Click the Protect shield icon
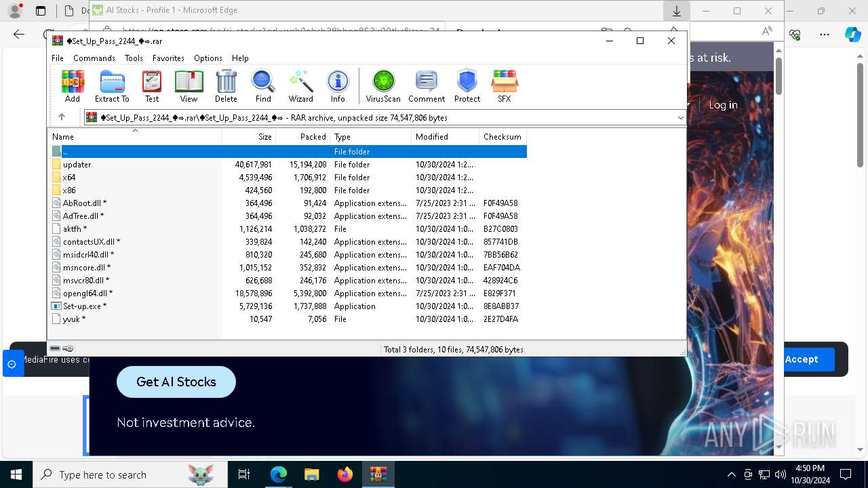 [x=467, y=86]
